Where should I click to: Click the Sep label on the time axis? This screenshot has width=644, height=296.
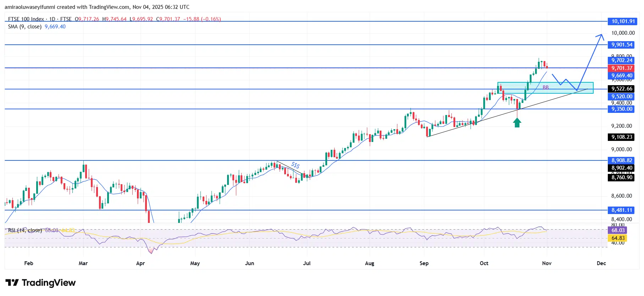(424, 263)
